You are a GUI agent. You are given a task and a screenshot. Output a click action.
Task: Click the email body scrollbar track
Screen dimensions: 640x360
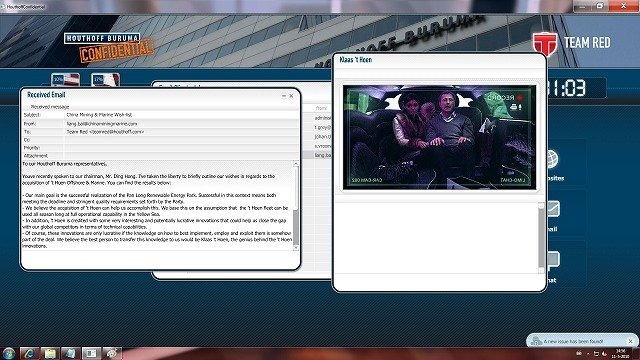(296, 206)
